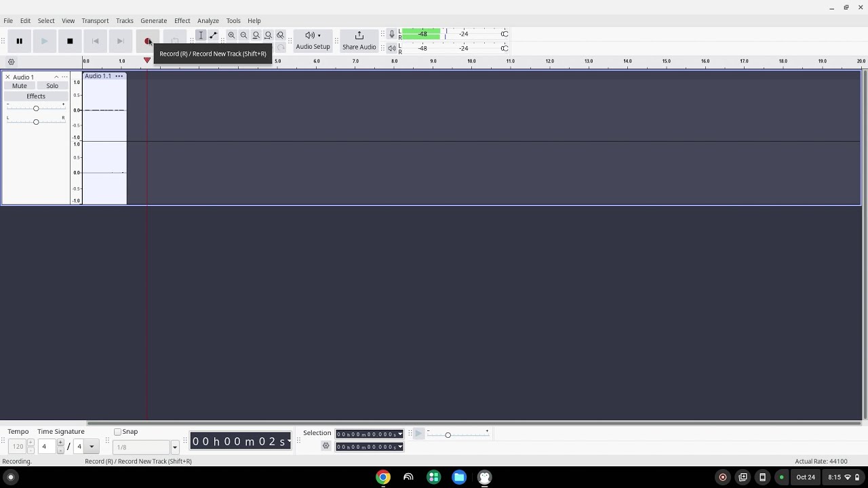The image size is (868, 488).
Task: Open the timeline options gear icon
Action: 11,62
